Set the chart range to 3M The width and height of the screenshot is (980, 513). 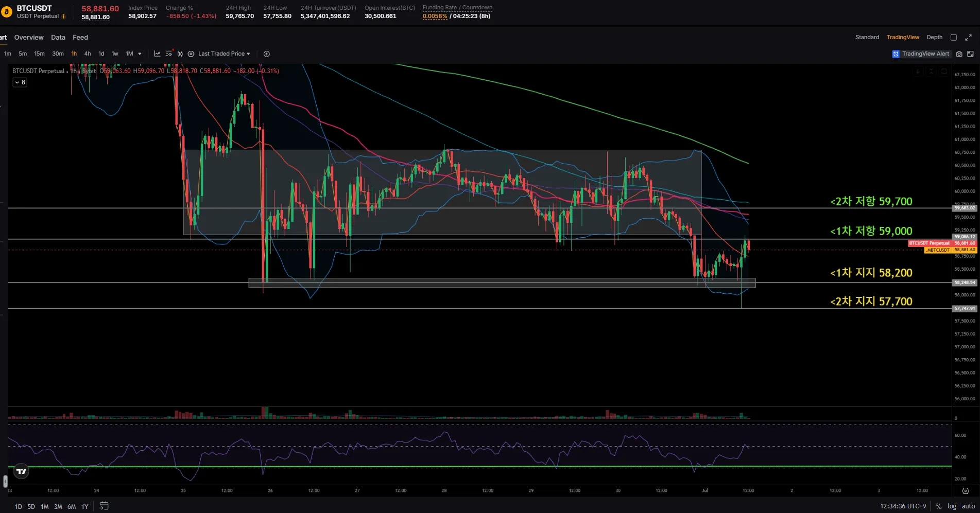58,506
